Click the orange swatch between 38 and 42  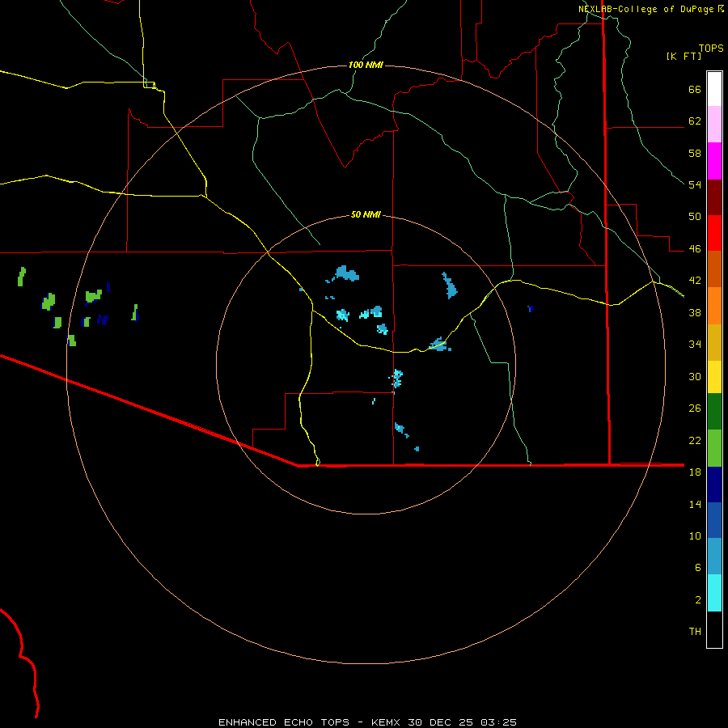tap(714, 306)
